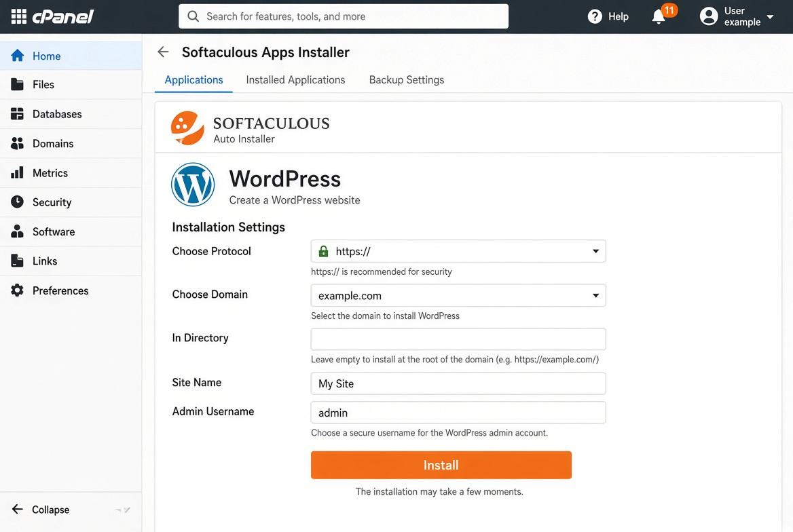
Task: Click the green lock icon in protocol field
Action: click(x=323, y=251)
